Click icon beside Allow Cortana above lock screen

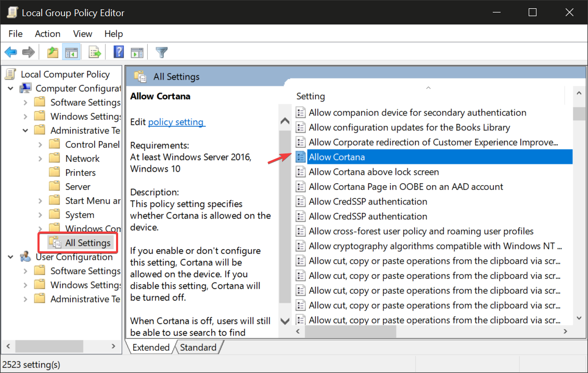300,172
